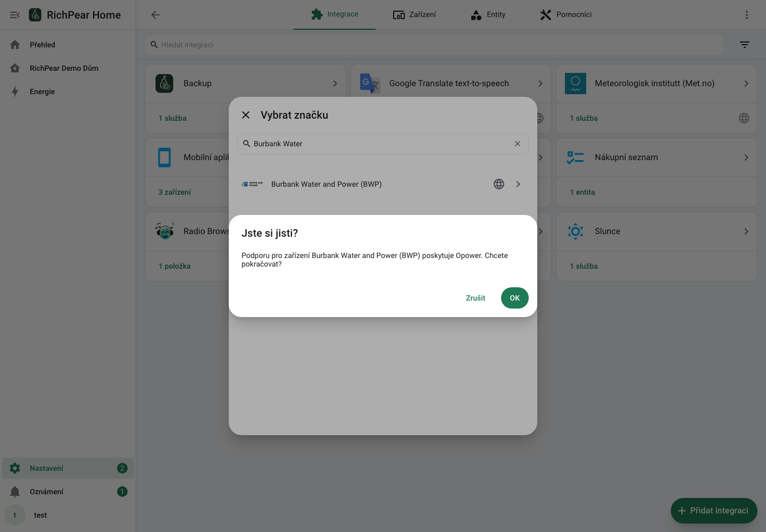Viewport: 766px width, 532px height.
Task: Click Meteorologisk institutt (Met.no) title
Action: pyautogui.click(x=654, y=84)
